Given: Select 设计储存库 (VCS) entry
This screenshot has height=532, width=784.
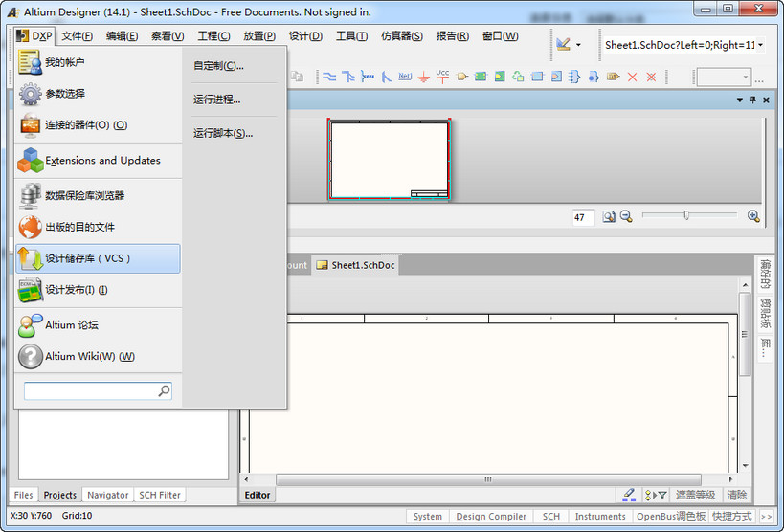Looking at the screenshot, I should (98, 258).
